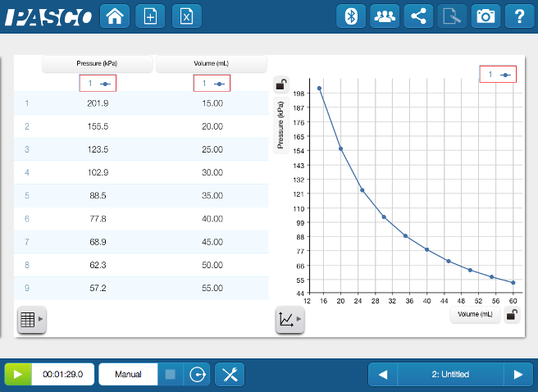The width and height of the screenshot is (538, 392).
Task: Select volume cell 40.00
Action: 212,219
